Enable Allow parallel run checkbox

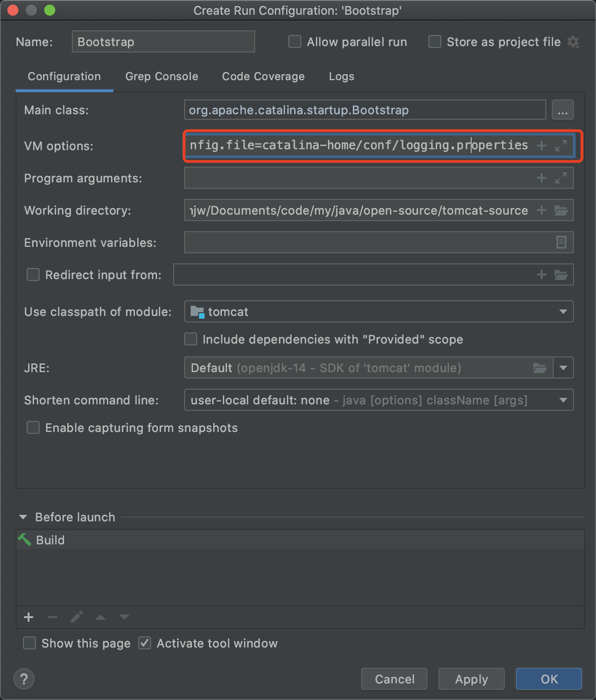[295, 42]
